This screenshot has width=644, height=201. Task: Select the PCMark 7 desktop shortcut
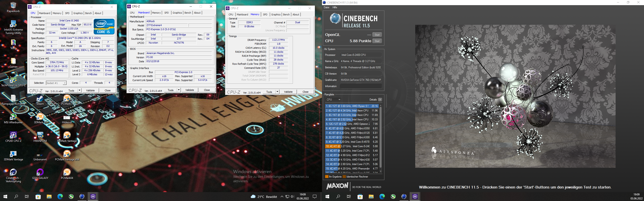point(67,100)
